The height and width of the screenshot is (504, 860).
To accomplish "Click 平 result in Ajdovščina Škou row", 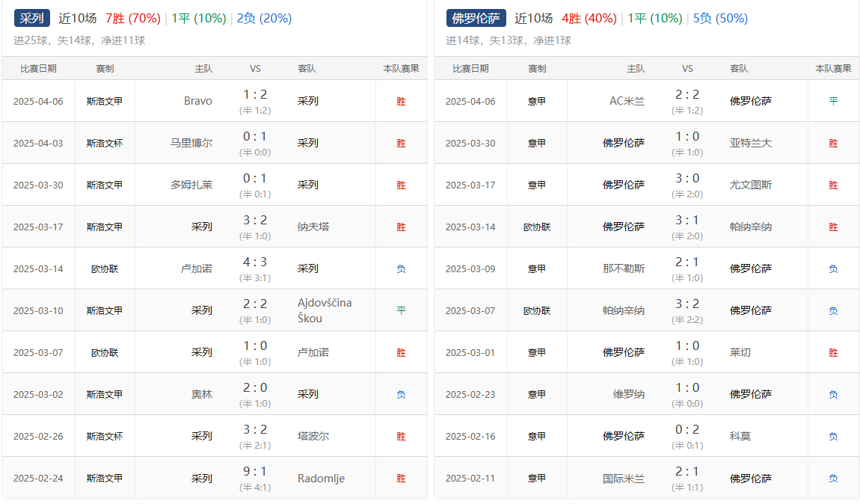I will tap(401, 310).
